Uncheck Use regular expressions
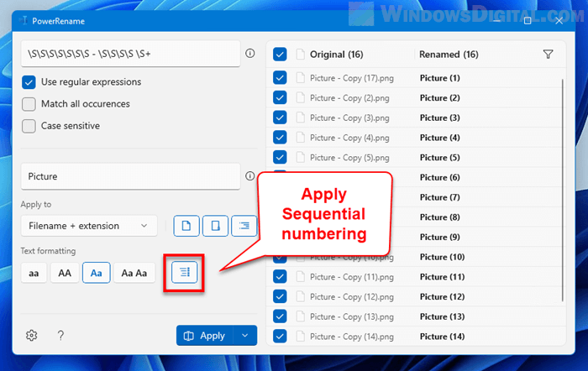Viewport: 588px width, 371px height. 29,82
